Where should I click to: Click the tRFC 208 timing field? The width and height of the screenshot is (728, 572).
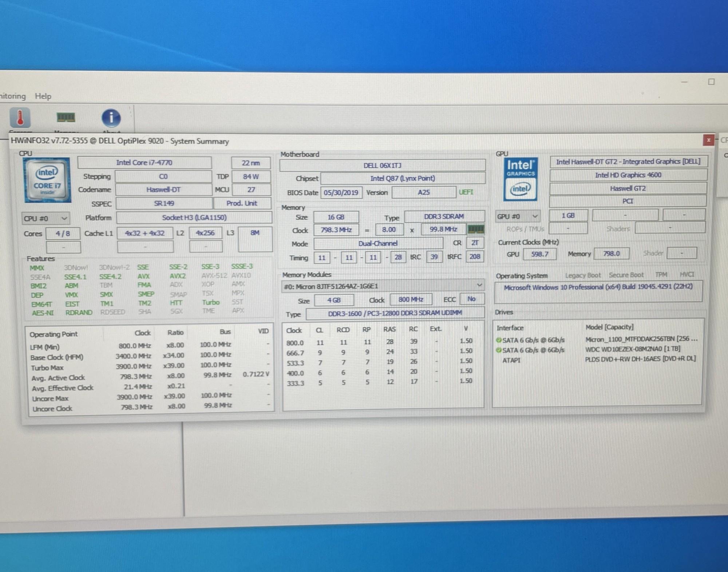(475, 257)
